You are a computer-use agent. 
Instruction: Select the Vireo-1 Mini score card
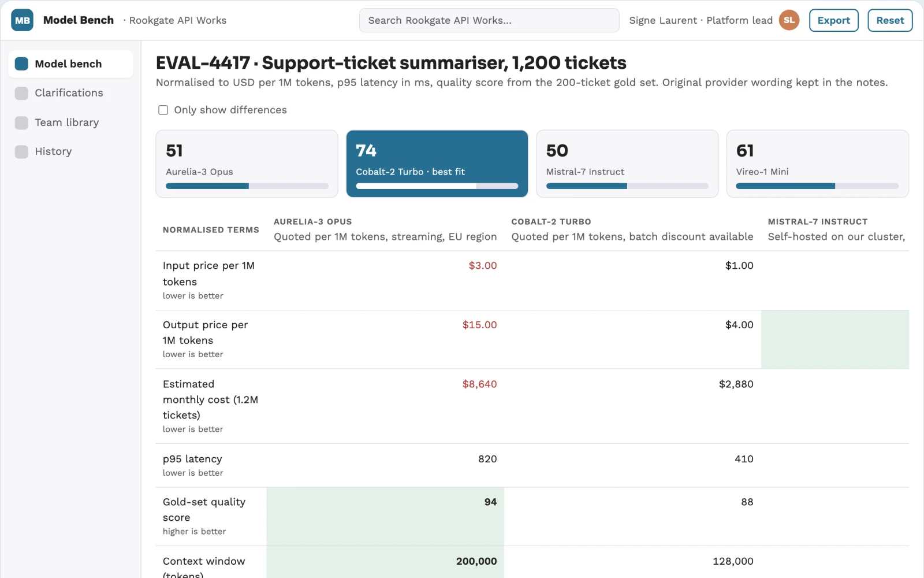817,164
